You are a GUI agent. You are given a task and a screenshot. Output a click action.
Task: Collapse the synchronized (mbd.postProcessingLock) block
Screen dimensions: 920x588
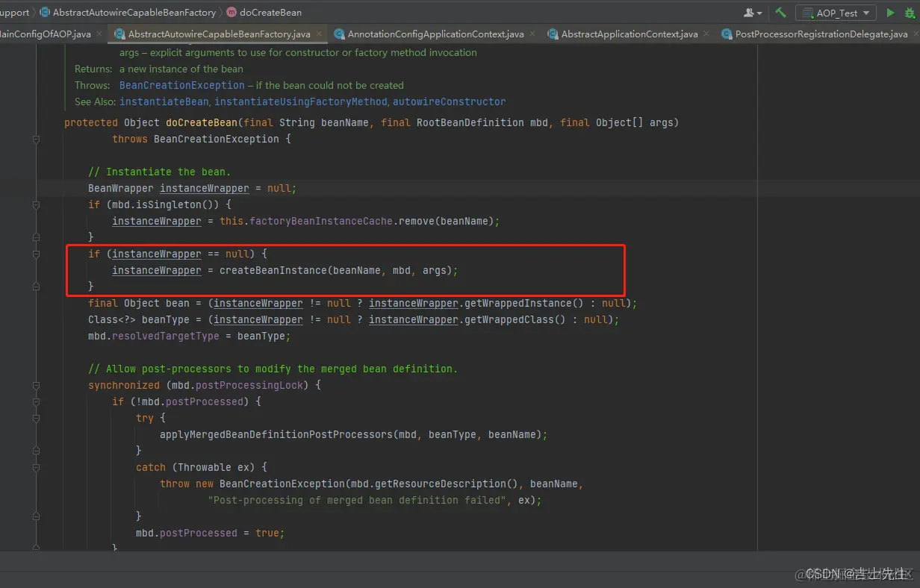click(x=36, y=385)
